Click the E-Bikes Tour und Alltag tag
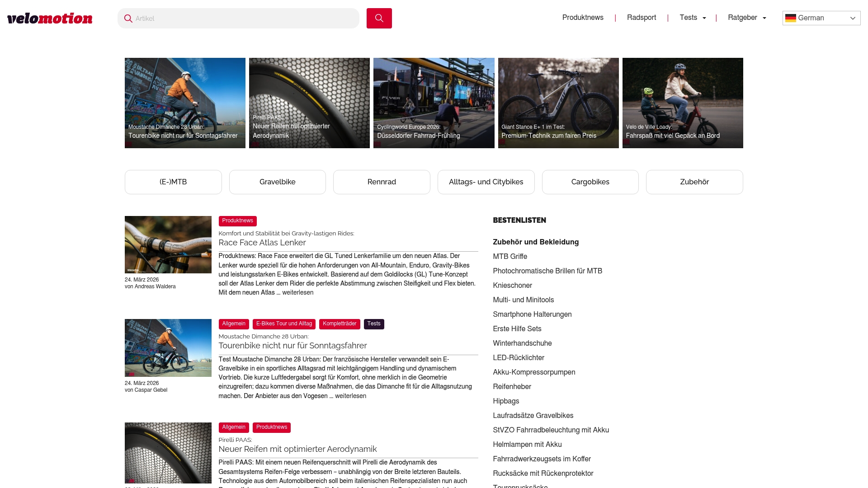Image resolution: width=868 pixels, height=488 pixels. point(284,324)
